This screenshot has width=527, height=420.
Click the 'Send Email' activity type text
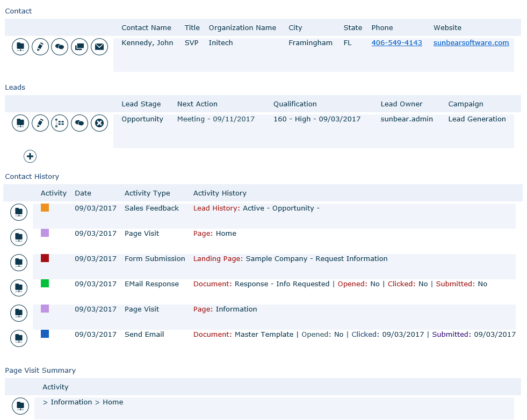(144, 334)
